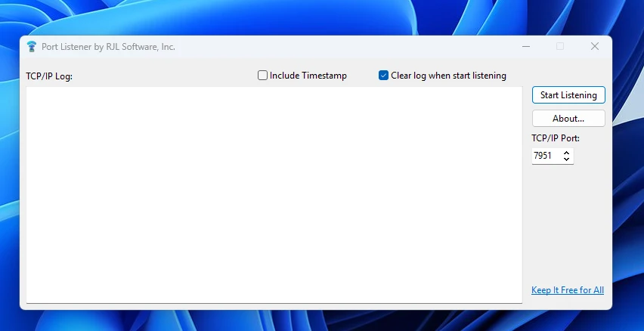Click the greyed-out maximize button

tap(560, 47)
